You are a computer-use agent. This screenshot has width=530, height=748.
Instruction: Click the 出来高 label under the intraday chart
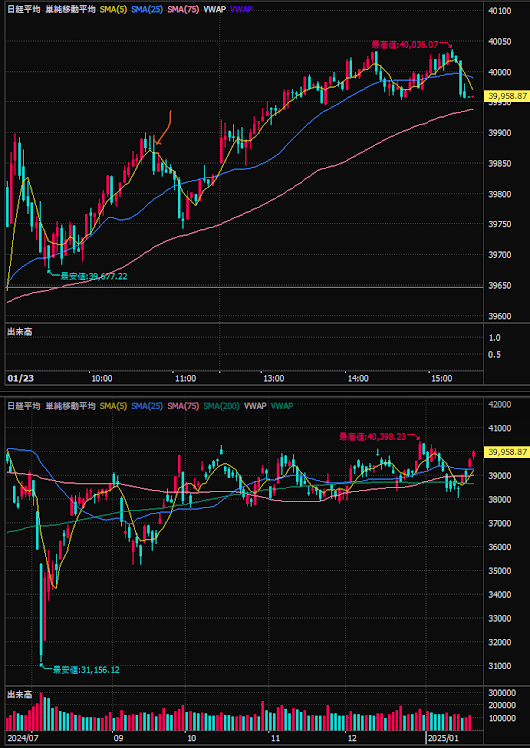[x=20, y=331]
